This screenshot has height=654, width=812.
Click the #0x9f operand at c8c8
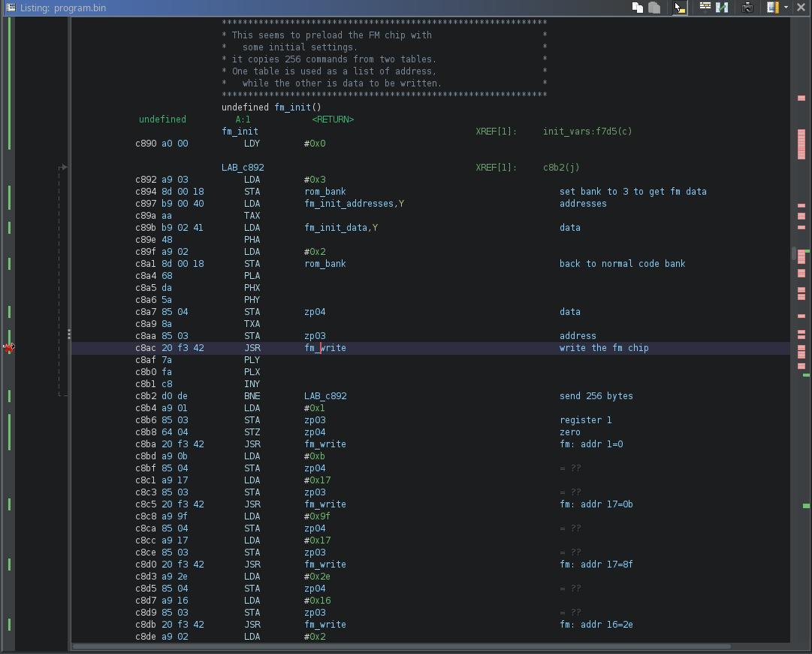click(x=317, y=516)
